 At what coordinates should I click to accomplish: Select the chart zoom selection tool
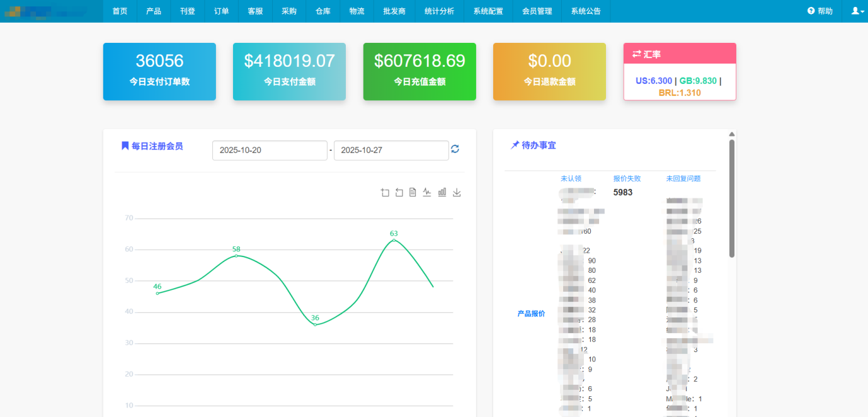click(x=385, y=192)
